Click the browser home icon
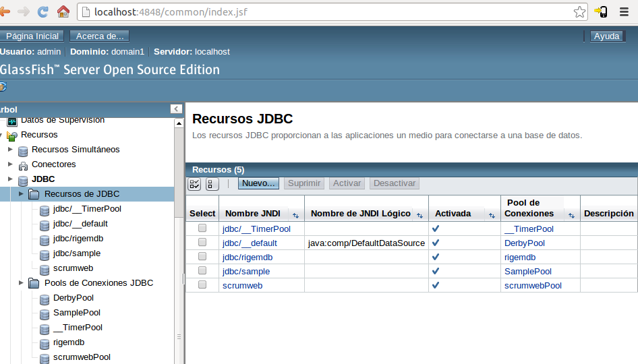Image resolution: width=638 pixels, height=364 pixels. tap(63, 11)
